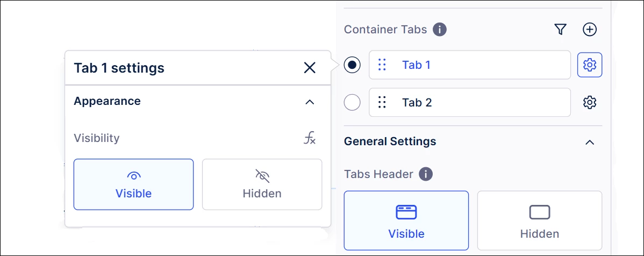The width and height of the screenshot is (644, 256).
Task: Set Tabs Header to Visible
Action: coord(406,221)
